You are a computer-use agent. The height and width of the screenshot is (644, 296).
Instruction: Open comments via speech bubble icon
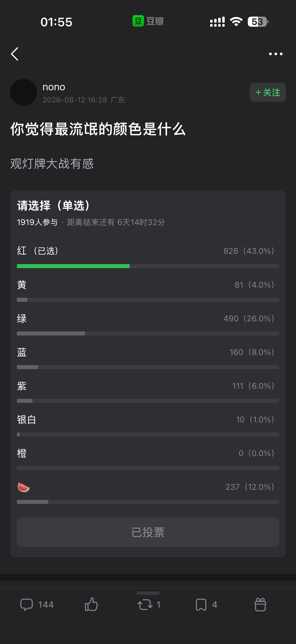point(26,604)
